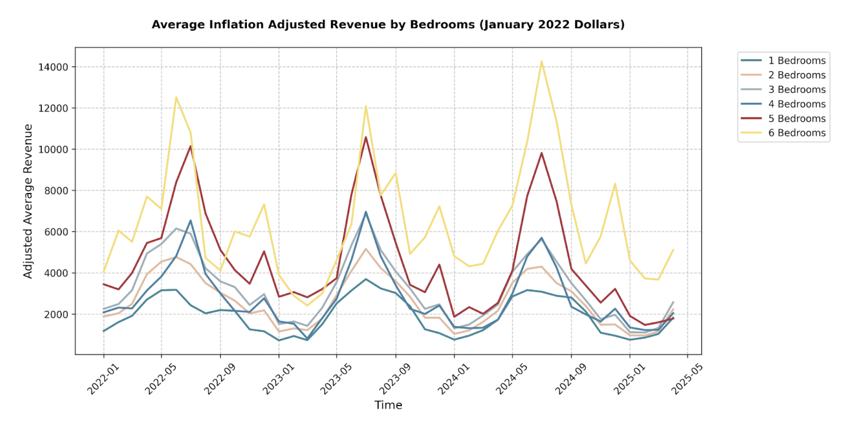868x424 pixels.
Task: Click the 10000 y-axis tick label
Action: (53, 149)
